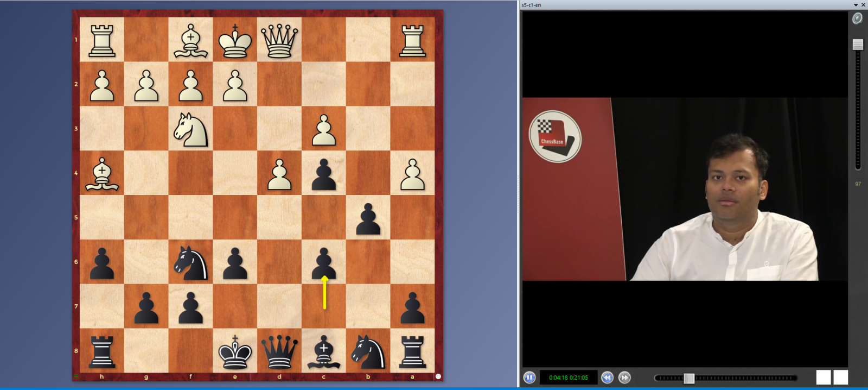Click the first white square button
The height and width of the screenshot is (390, 868).
click(824, 377)
